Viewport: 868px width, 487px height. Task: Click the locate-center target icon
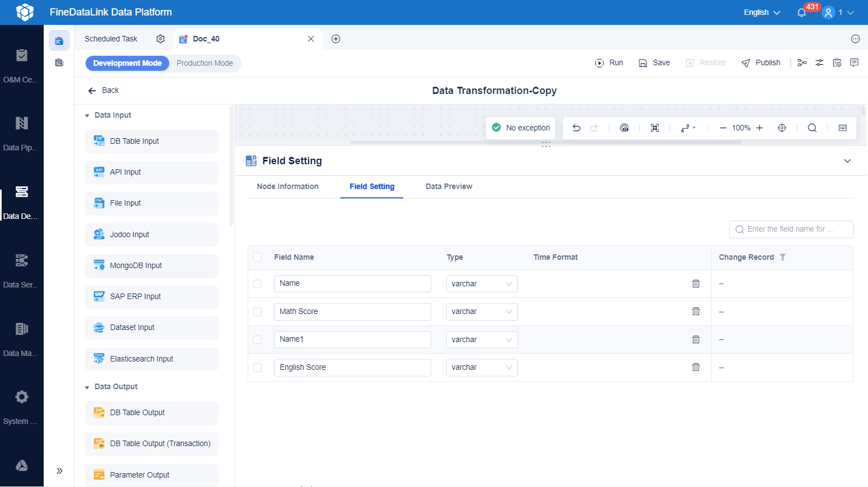pos(782,128)
